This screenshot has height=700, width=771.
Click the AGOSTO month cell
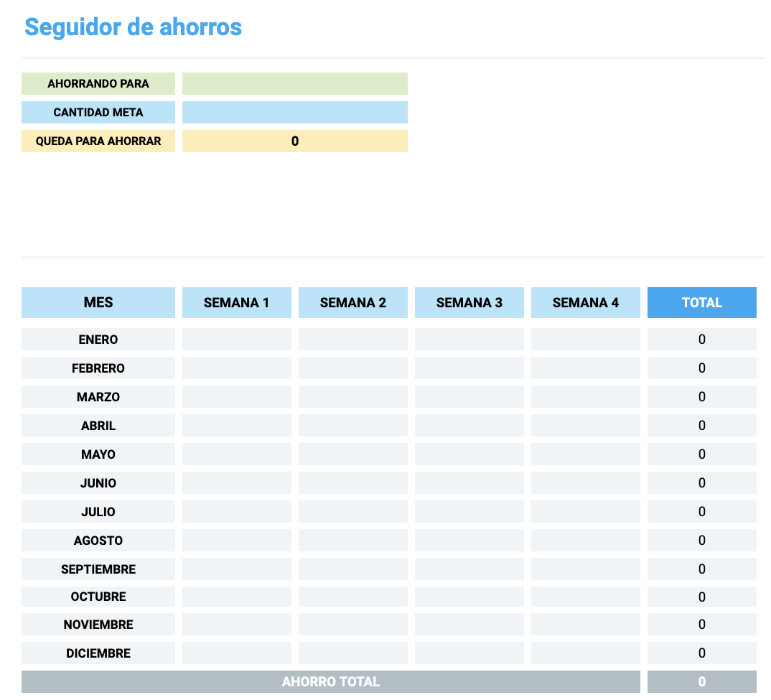[x=98, y=540]
